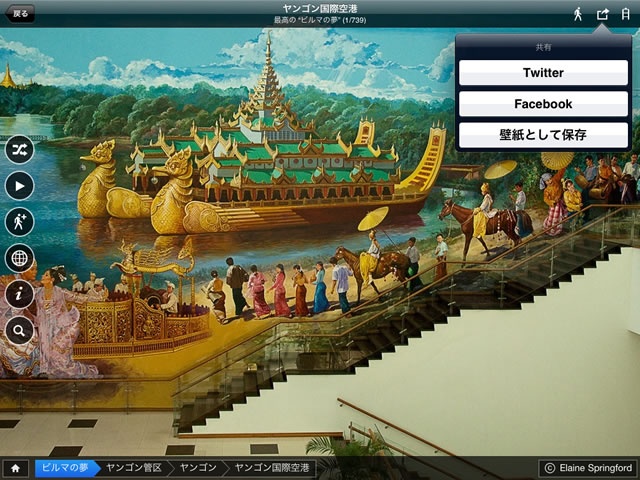Choose 壁紙として保存 to save as wallpaper

(x=543, y=135)
